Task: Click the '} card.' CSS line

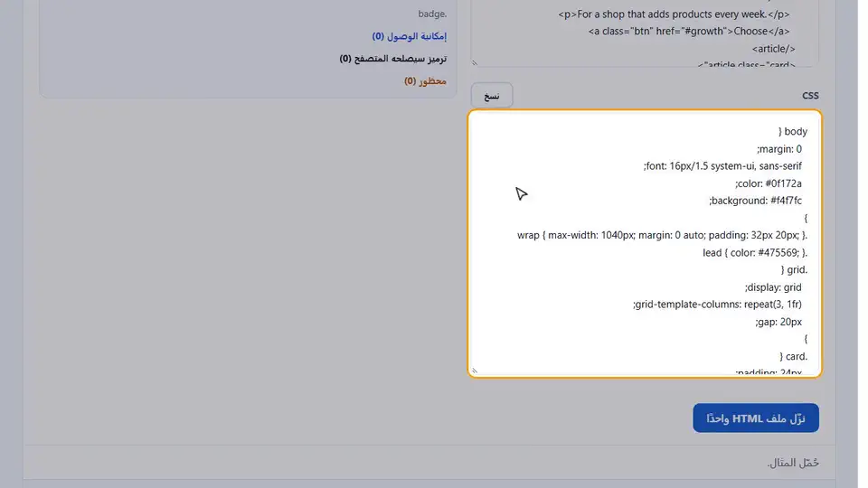Action: 793,356
